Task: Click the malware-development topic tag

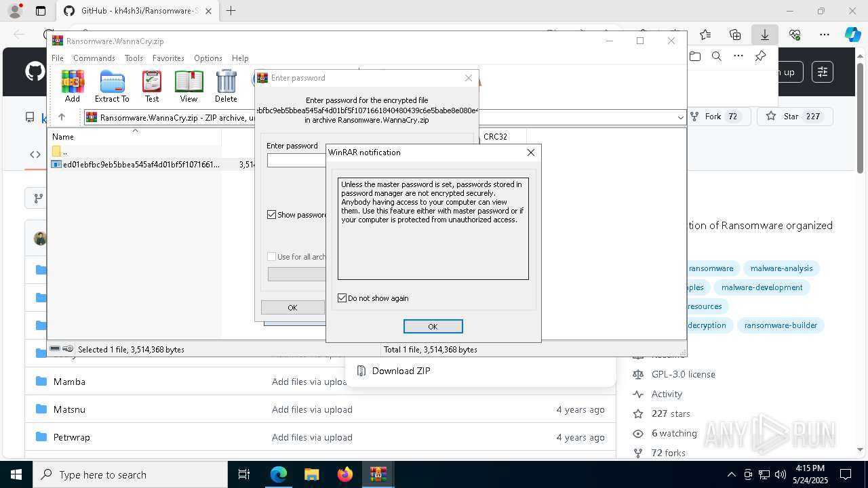Action: click(762, 287)
